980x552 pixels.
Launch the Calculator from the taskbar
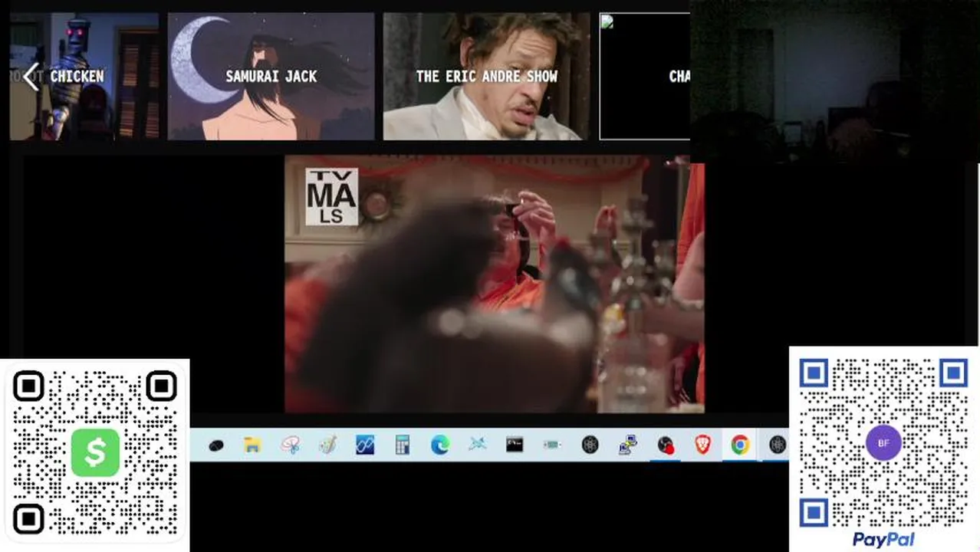click(403, 445)
